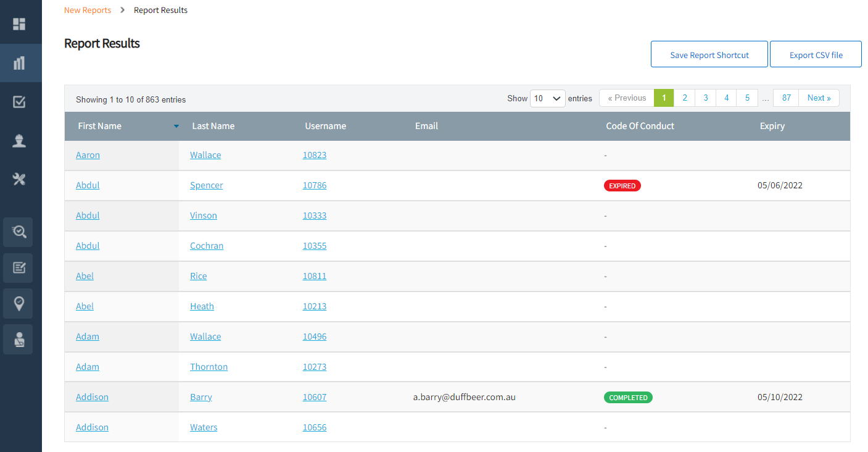
Task: Toggle the First Name column sort arrow
Action: click(x=176, y=126)
